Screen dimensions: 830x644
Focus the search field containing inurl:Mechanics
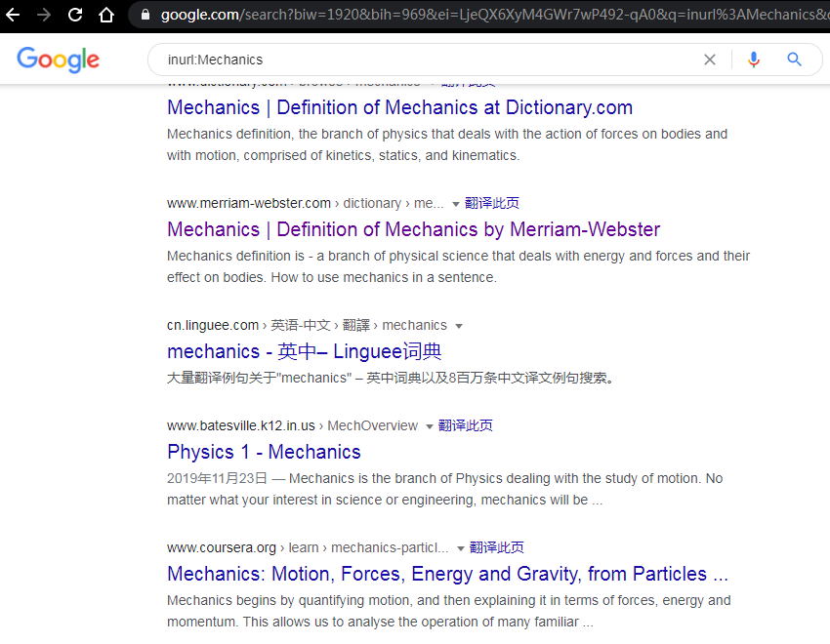click(420, 60)
